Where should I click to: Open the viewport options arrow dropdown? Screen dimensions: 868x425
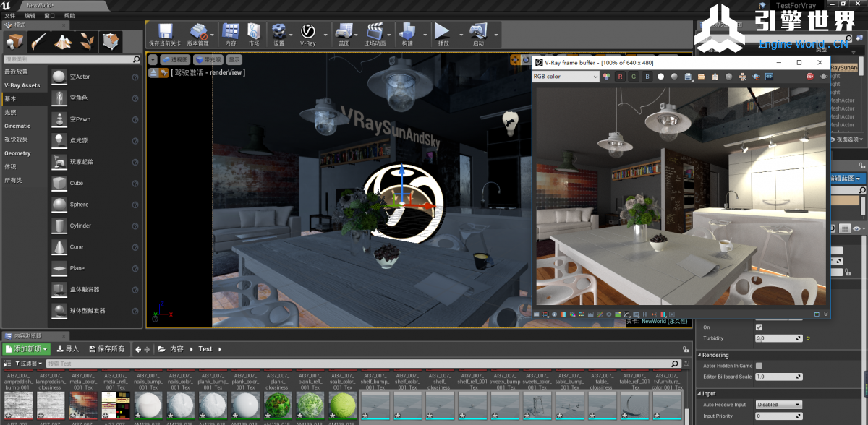click(153, 60)
